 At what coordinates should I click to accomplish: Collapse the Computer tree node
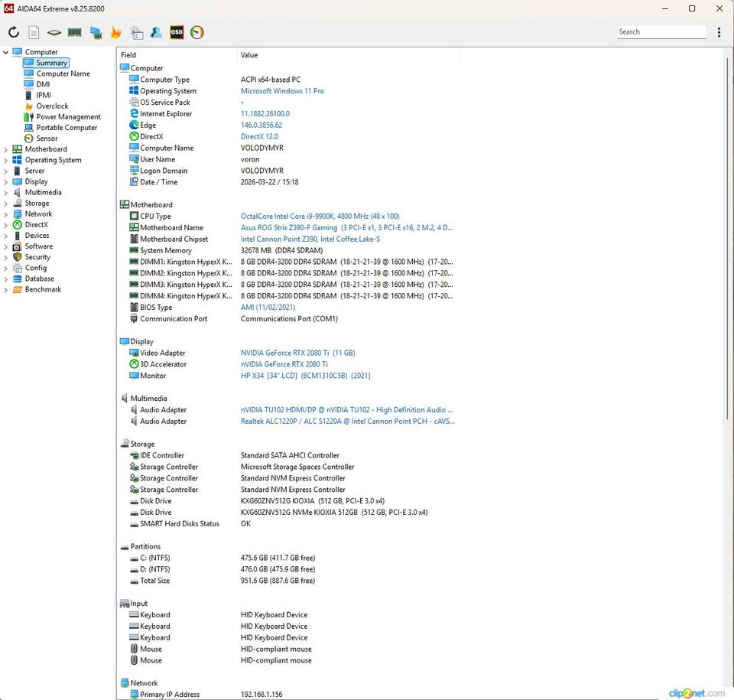pos(6,52)
